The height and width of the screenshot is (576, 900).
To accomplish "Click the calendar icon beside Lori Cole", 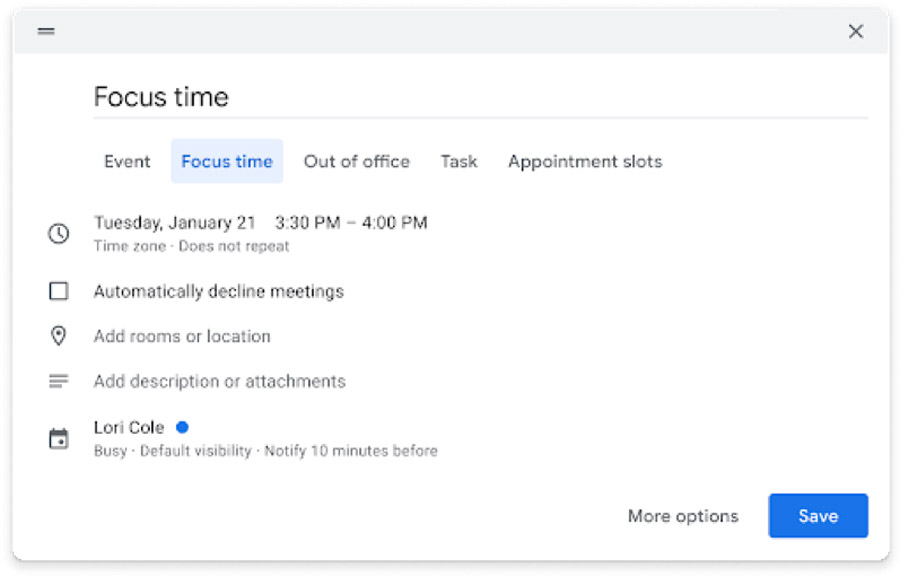I will (x=59, y=439).
